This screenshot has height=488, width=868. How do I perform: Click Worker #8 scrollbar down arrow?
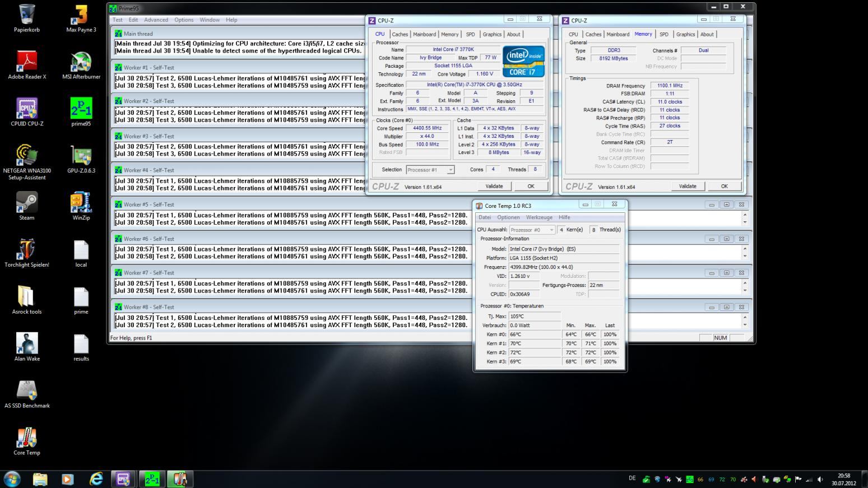pos(745,325)
